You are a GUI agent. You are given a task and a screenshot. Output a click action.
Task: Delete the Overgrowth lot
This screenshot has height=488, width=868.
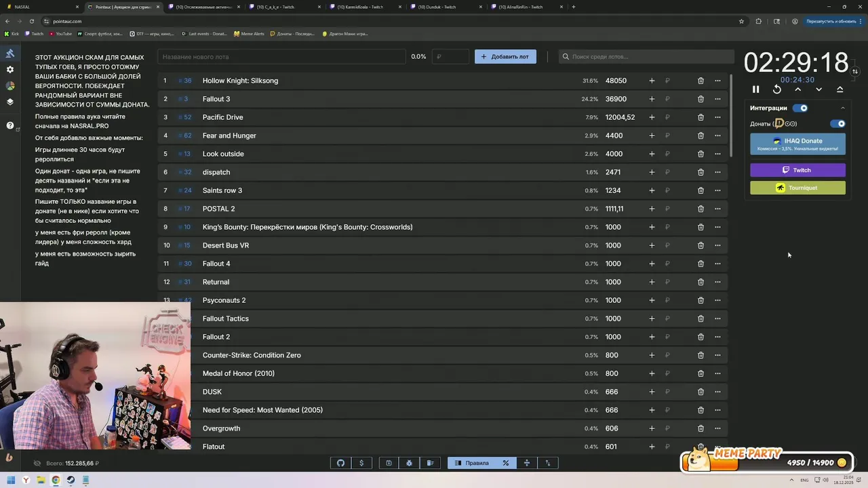701,428
